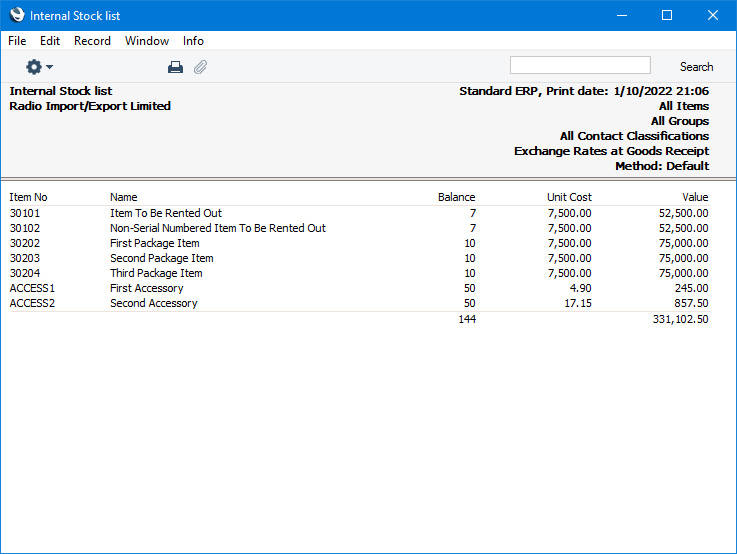This screenshot has width=737, height=554.
Task: Click balance 50 in ACCESS1 row
Action: tap(470, 289)
